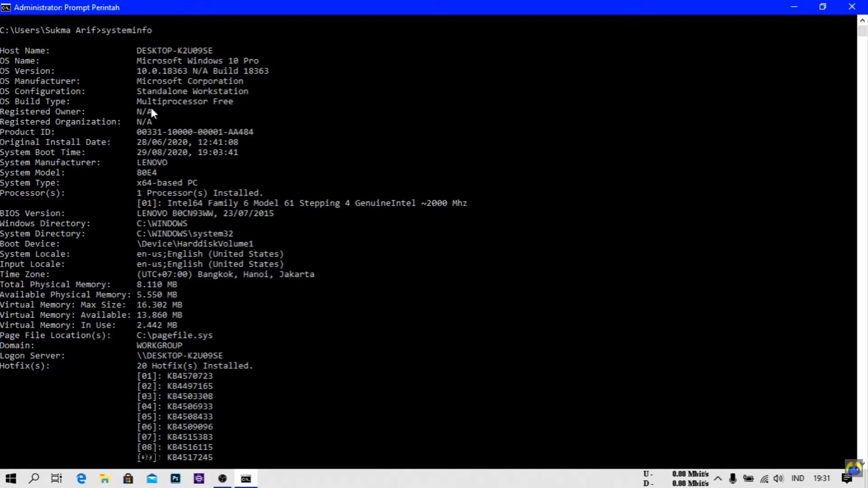The width and height of the screenshot is (868, 488).
Task: Switch to OBS Studio in taskbar
Action: coord(222,479)
